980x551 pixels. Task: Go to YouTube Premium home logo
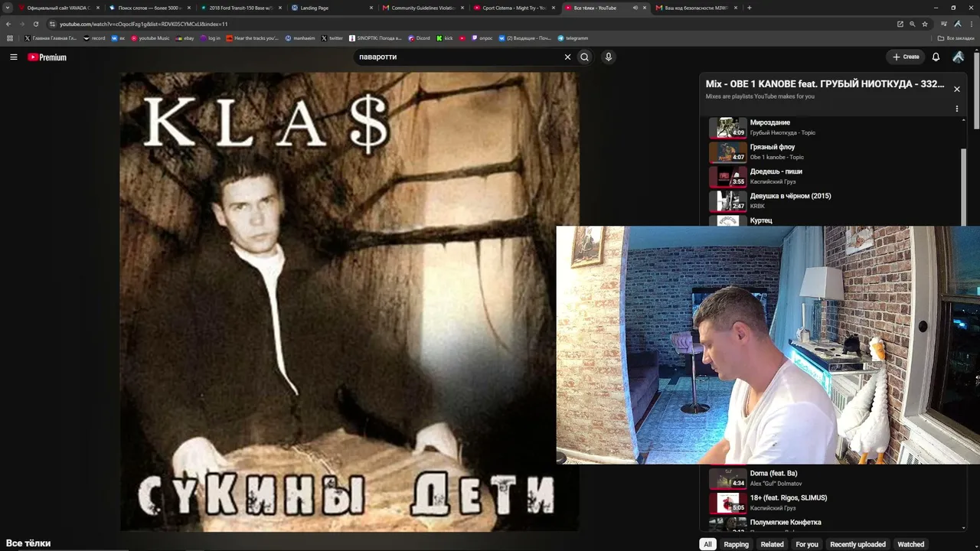(x=47, y=57)
